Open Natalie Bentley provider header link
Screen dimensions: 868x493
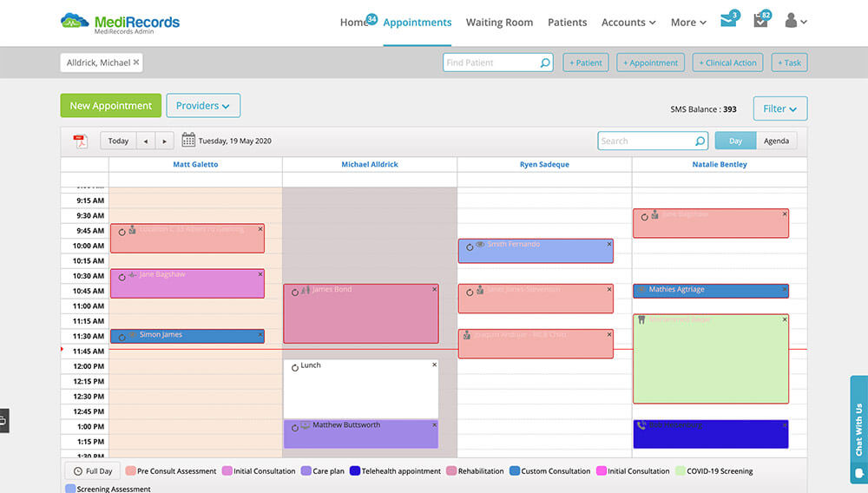pyautogui.click(x=720, y=164)
